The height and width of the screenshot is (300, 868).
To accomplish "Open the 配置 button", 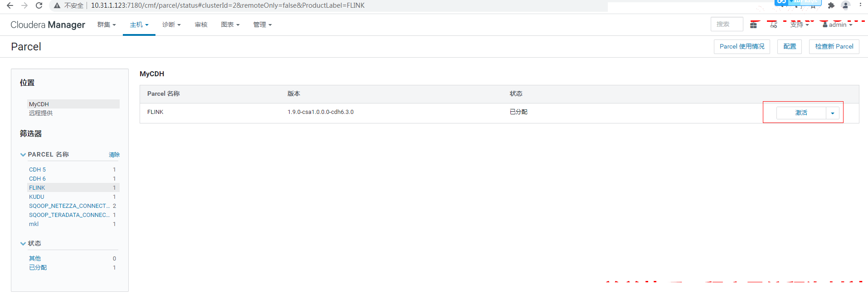I will 790,47.
